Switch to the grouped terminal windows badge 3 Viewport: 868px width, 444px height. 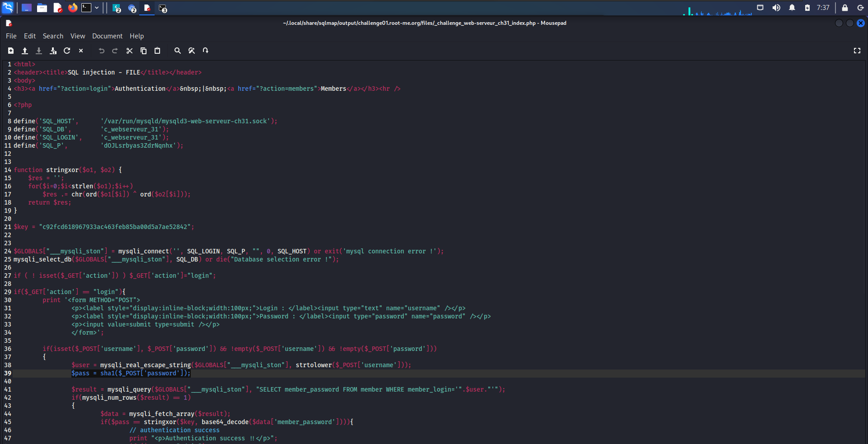pyautogui.click(x=163, y=8)
